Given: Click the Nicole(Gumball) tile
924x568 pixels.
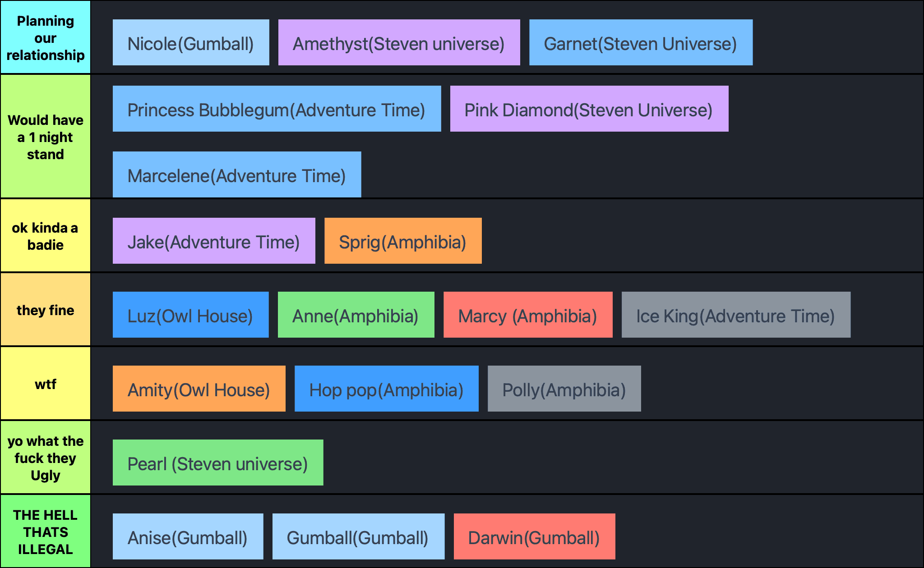Looking at the screenshot, I should point(191,42).
